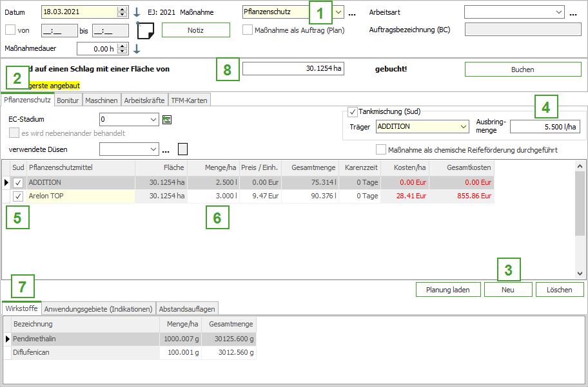Click the small square button after Düsen ellipsis
This screenshot has height=387, width=588.
[x=182, y=149]
